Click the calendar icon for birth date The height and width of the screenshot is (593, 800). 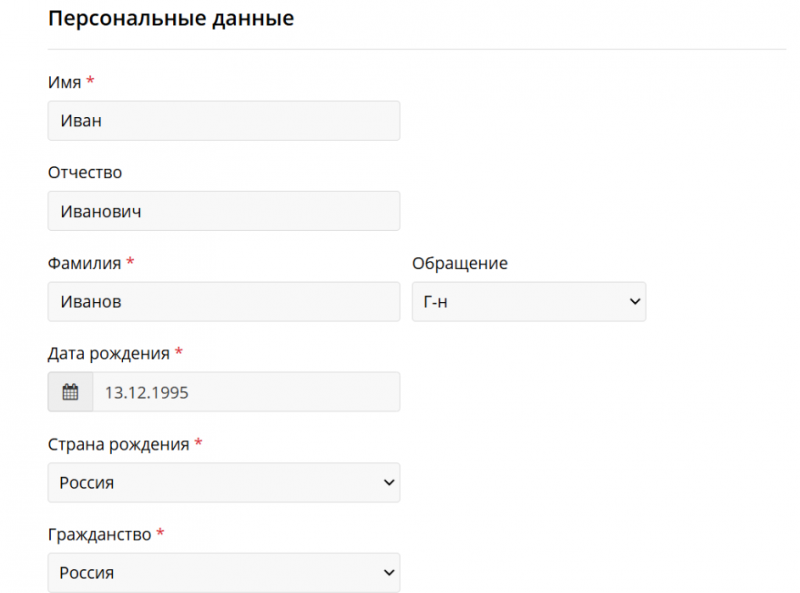[x=70, y=392]
